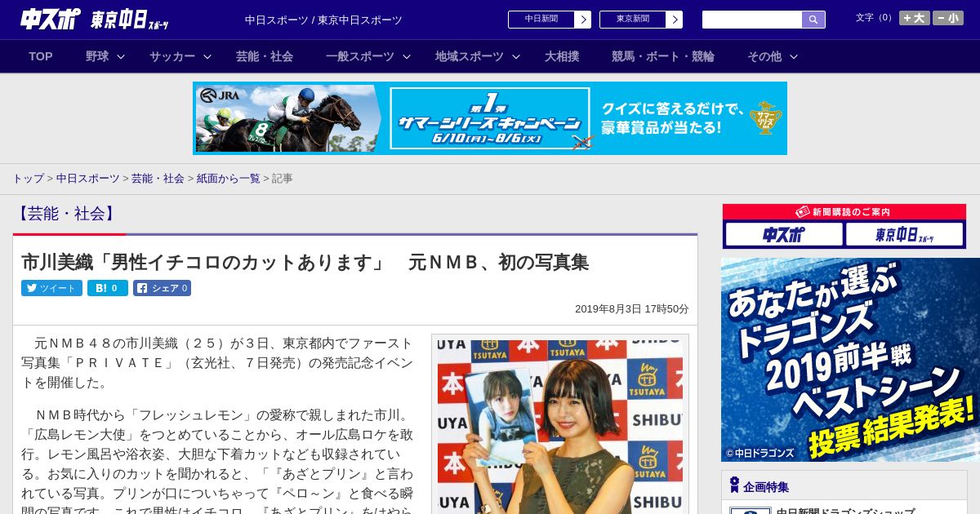Open 芸能・社会 navigation item

click(x=265, y=56)
